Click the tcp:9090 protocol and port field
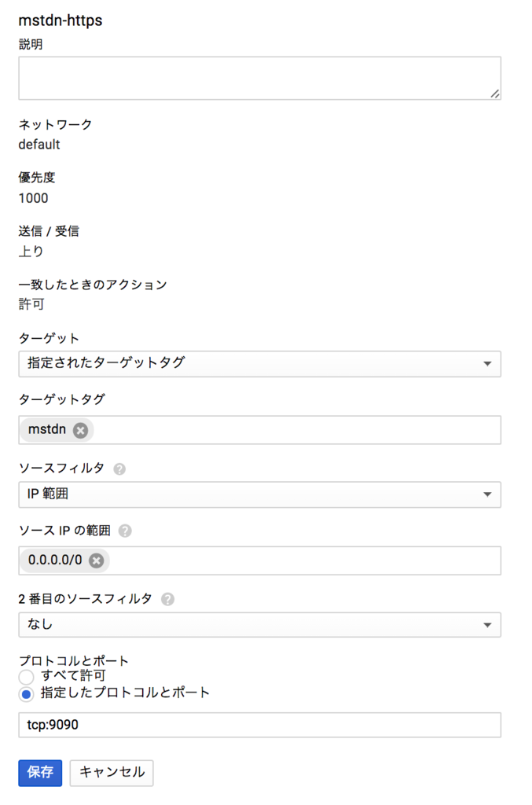Screen dimensions: 532x805 259,725
